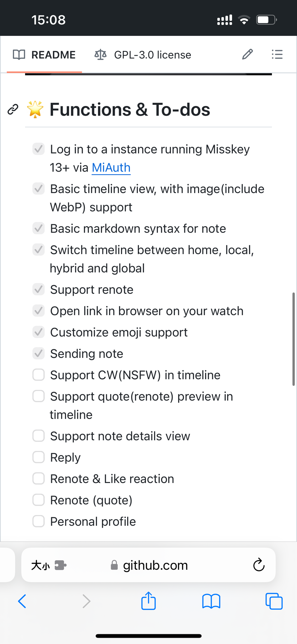Tap the Safari share icon
This screenshot has width=297, height=644.
pyautogui.click(x=148, y=601)
